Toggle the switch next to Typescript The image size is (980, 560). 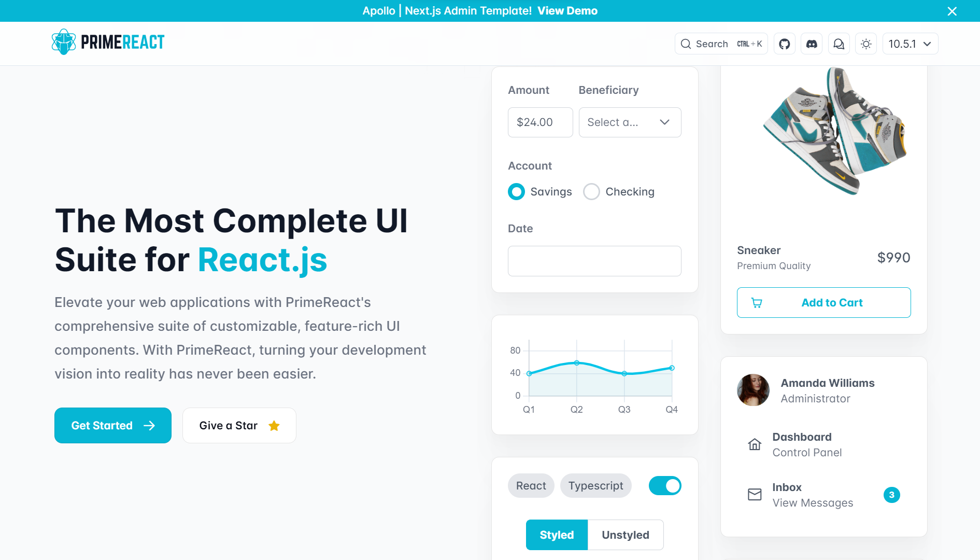coord(665,486)
